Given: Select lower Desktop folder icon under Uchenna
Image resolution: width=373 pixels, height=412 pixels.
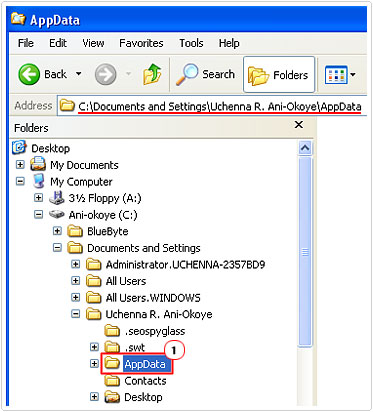Looking at the screenshot, I should (112, 397).
